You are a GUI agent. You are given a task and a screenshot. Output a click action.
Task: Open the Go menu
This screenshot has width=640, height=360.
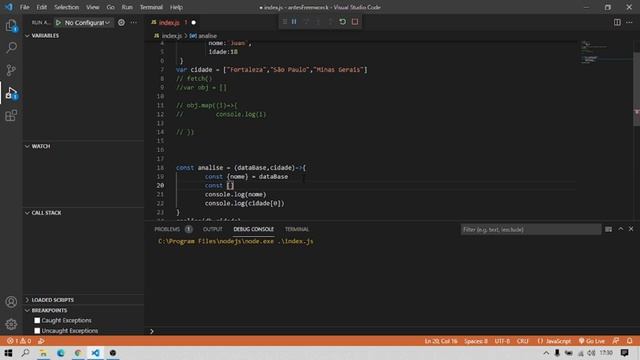[110, 7]
